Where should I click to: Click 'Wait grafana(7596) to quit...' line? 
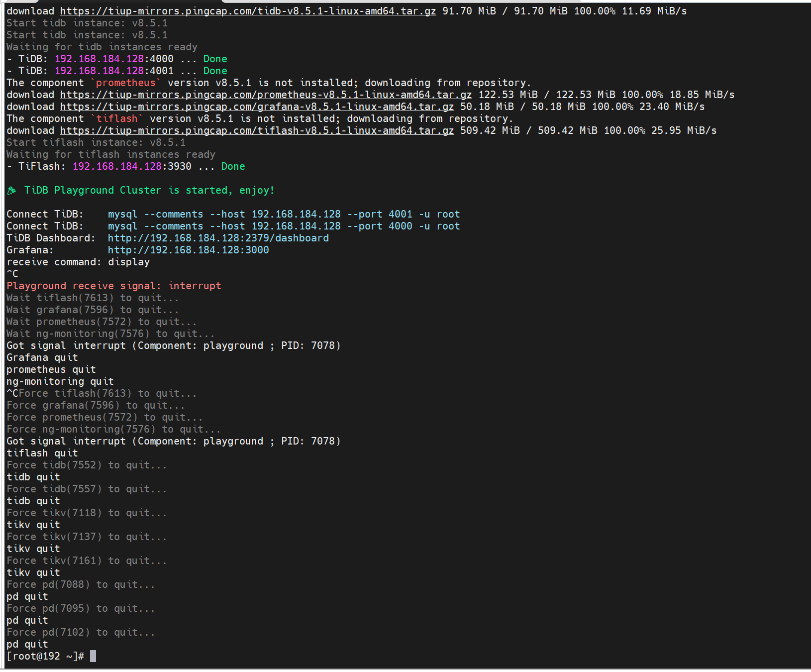[x=93, y=310]
